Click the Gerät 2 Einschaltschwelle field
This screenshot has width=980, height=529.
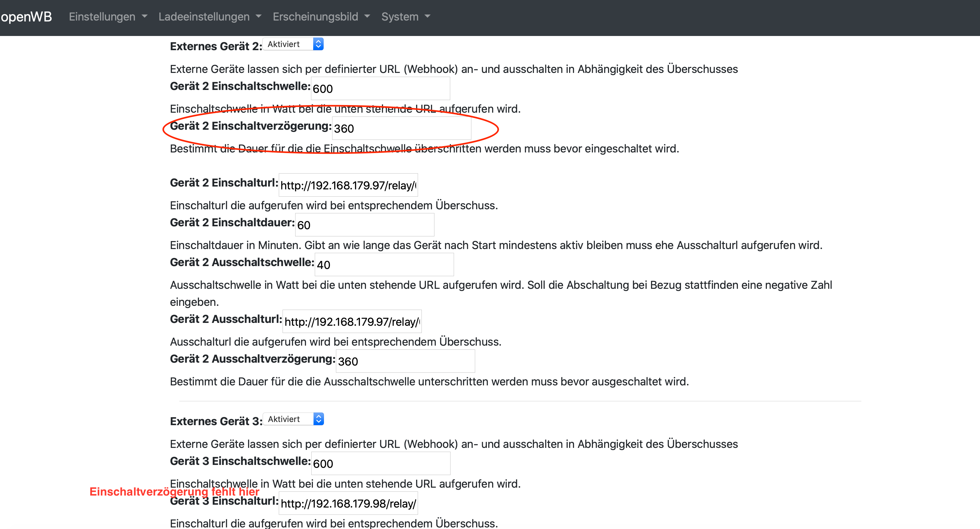pyautogui.click(x=380, y=89)
